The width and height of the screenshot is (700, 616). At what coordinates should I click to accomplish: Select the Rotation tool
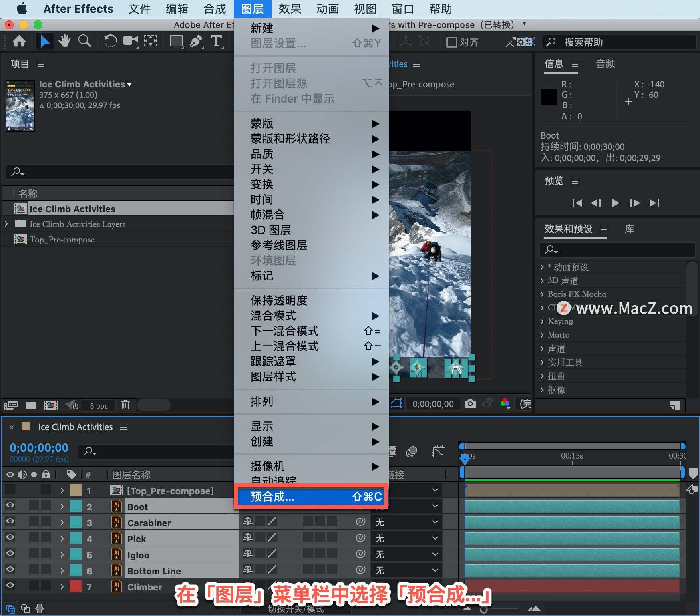point(110,41)
